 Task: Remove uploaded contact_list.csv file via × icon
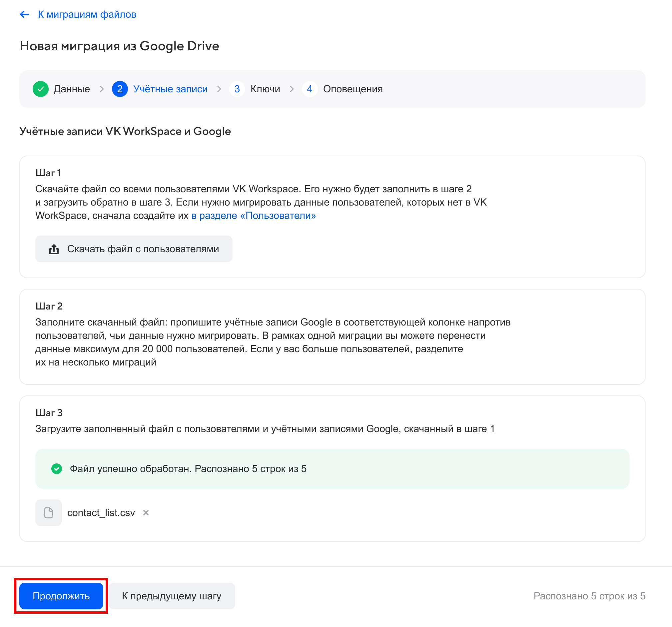point(146,513)
